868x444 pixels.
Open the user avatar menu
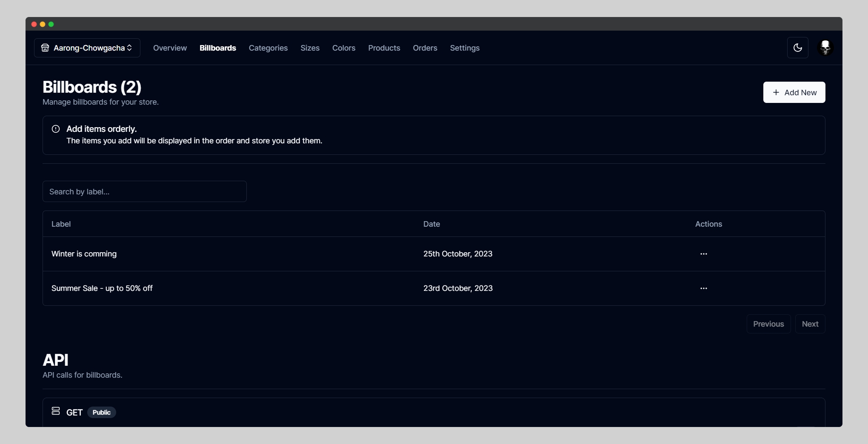coord(825,48)
